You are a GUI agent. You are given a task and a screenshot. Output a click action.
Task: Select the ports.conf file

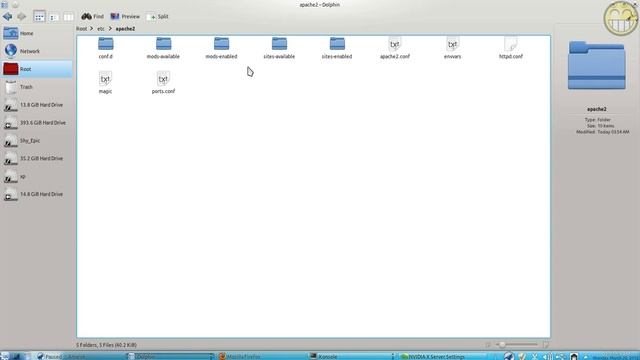(163, 83)
